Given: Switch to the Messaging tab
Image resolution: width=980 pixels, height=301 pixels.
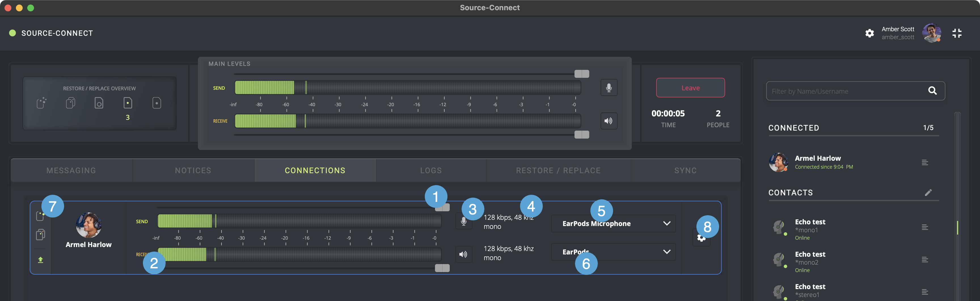Looking at the screenshot, I should point(71,170).
